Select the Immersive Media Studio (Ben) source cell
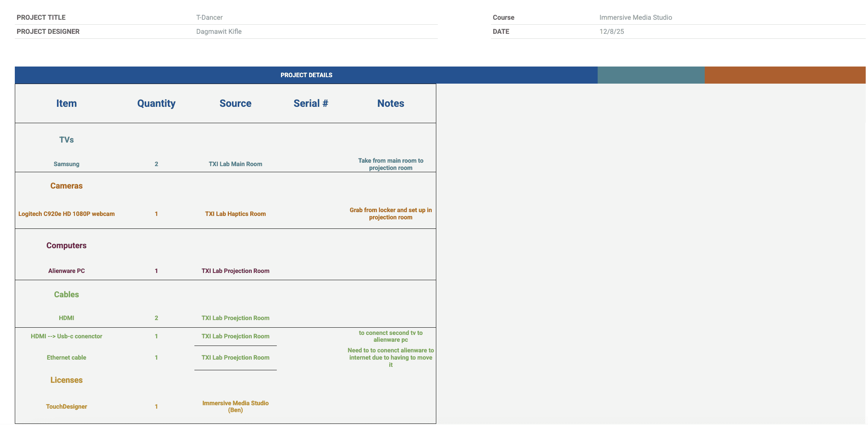Image resolution: width=868 pixels, height=425 pixels. 235,407
